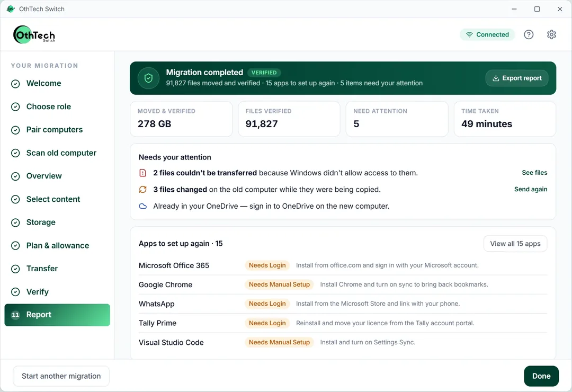The width and height of the screenshot is (572, 392).
Task: Minimize the OthTech Switch window
Action: [514, 9]
